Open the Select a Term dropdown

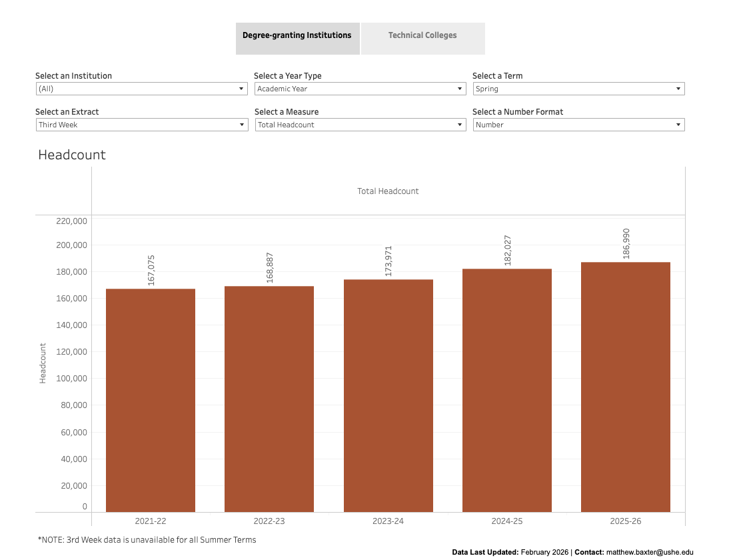(x=578, y=89)
